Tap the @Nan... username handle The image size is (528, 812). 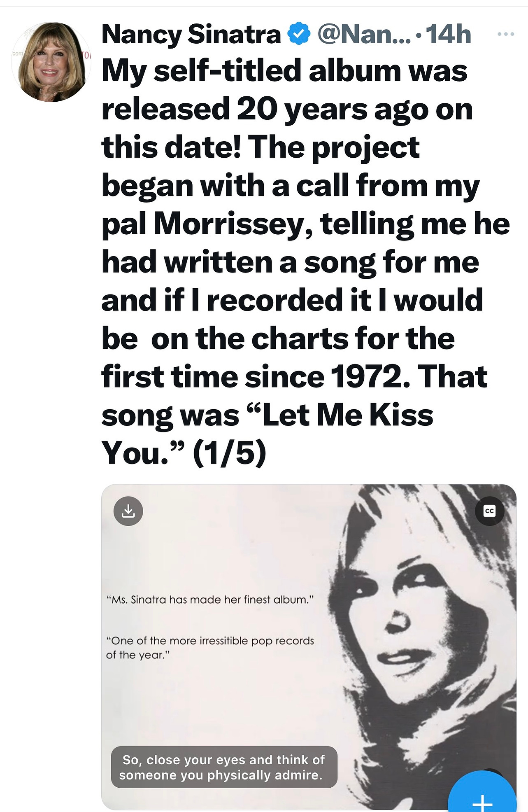coord(364,34)
